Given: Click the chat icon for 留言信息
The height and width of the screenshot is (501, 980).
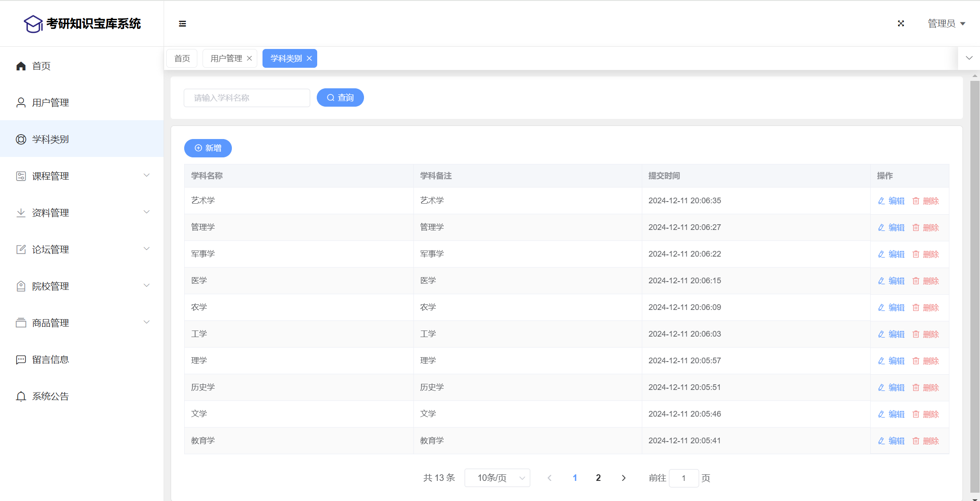Looking at the screenshot, I should click(x=21, y=360).
